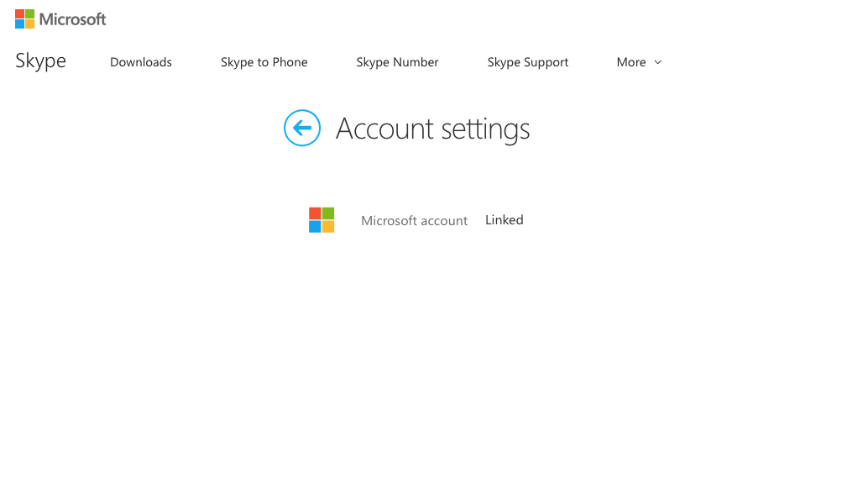Open Skype to Phone page
868x489 pixels.
coord(264,62)
